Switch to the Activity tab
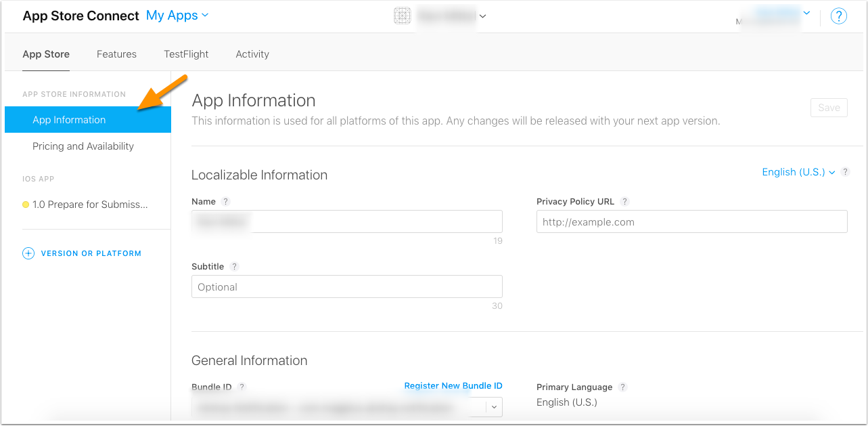 252,54
